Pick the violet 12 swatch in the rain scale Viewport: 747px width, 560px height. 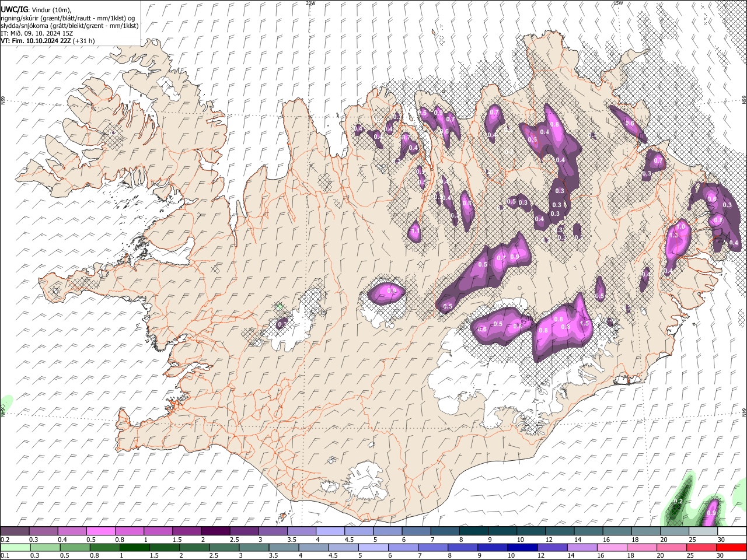(552, 547)
